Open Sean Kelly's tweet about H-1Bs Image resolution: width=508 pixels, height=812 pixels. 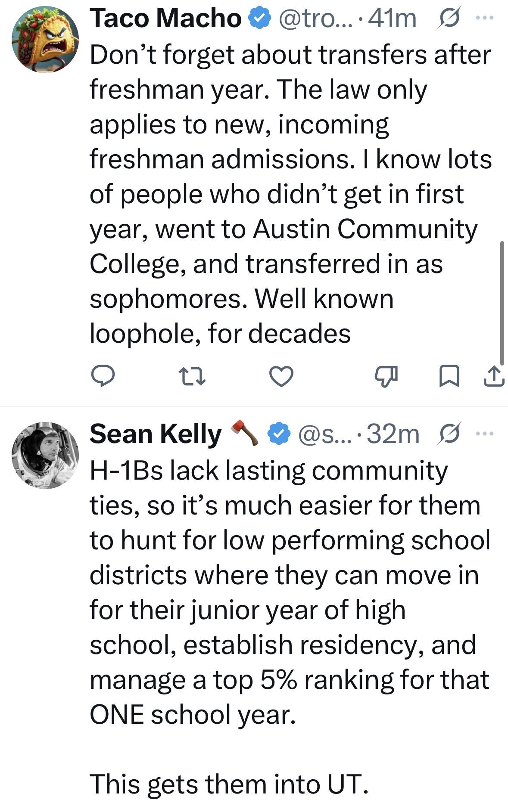coord(290,627)
